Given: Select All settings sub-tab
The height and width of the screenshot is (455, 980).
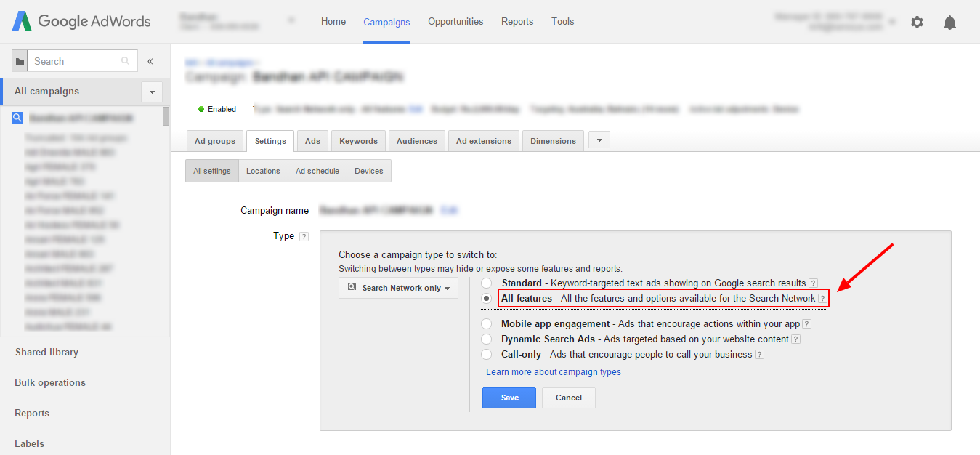Looking at the screenshot, I should (212, 171).
